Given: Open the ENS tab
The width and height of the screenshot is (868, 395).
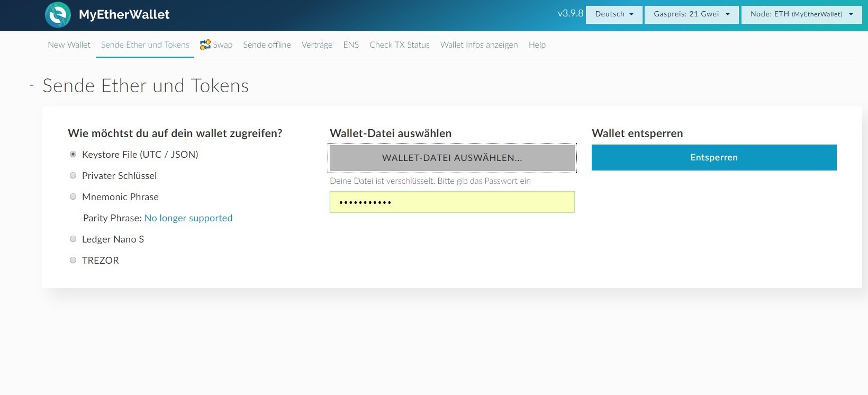Looking at the screenshot, I should click(x=351, y=45).
